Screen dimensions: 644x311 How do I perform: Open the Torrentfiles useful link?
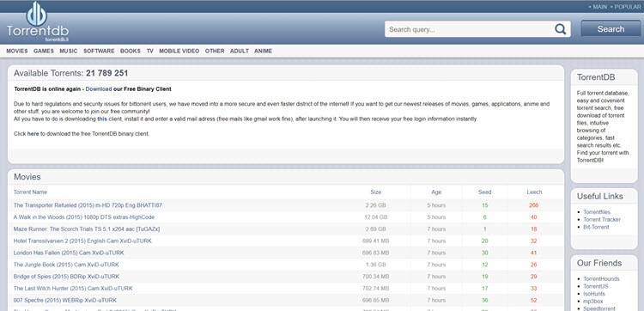point(597,212)
